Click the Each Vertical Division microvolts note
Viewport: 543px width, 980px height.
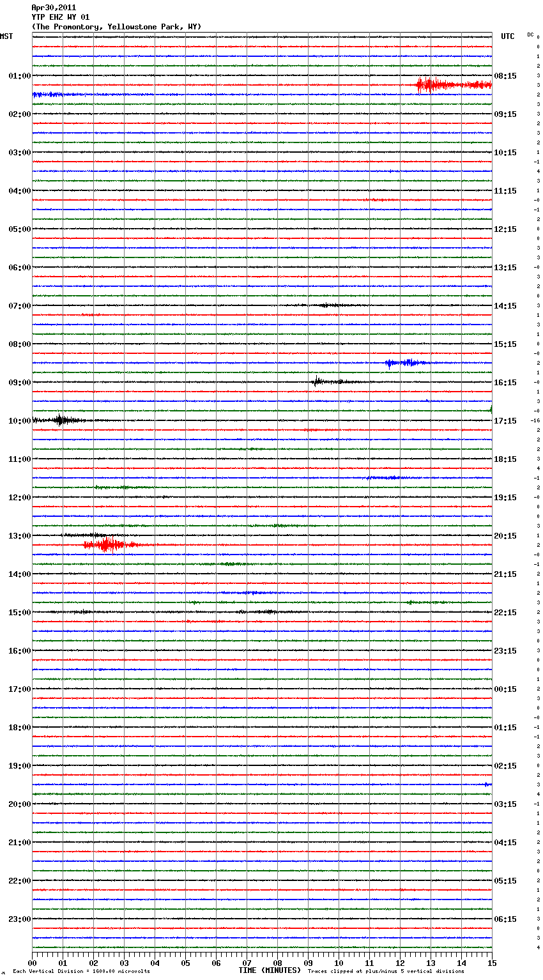pyautogui.click(x=81, y=971)
